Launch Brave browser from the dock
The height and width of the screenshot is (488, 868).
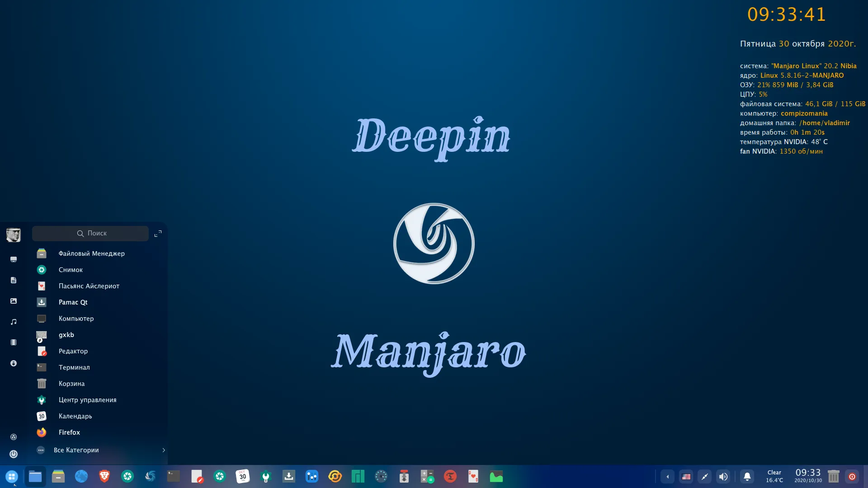click(104, 476)
